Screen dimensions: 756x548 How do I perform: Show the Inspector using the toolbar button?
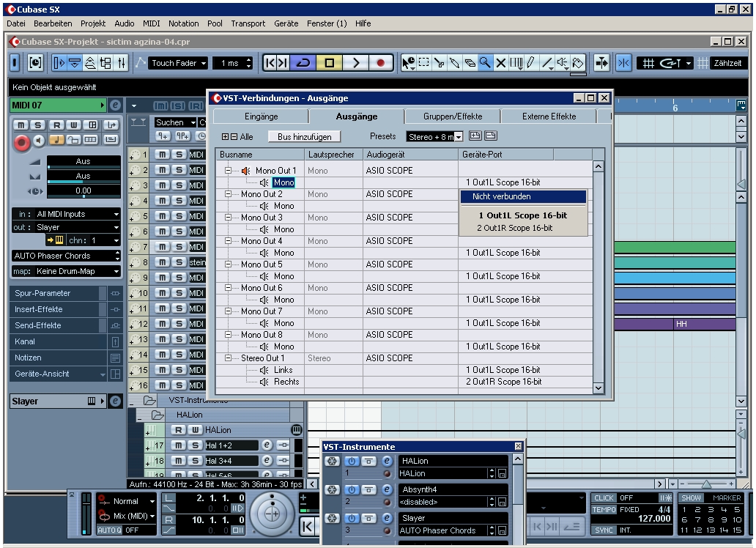click(59, 63)
